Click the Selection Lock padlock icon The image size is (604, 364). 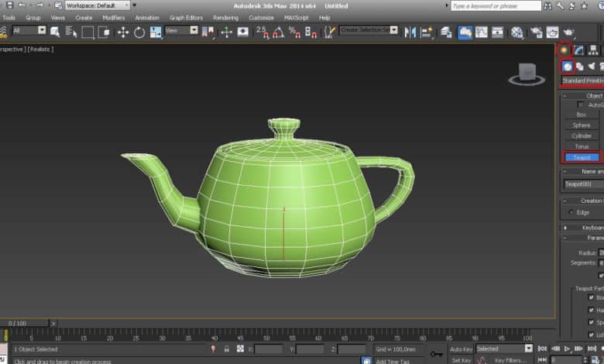pyautogui.click(x=226, y=349)
